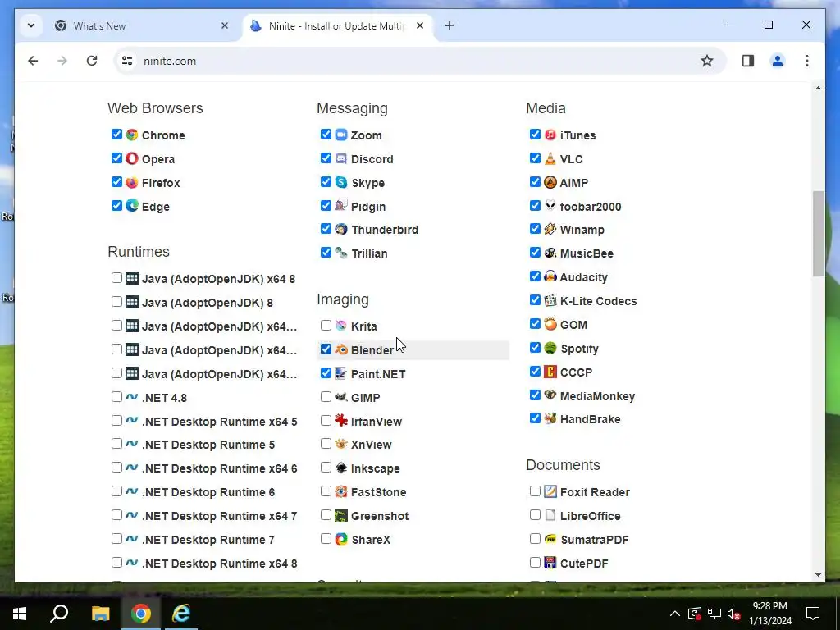This screenshot has height=630, width=840.
Task: Click the scrollbar down arrow
Action: point(818,575)
